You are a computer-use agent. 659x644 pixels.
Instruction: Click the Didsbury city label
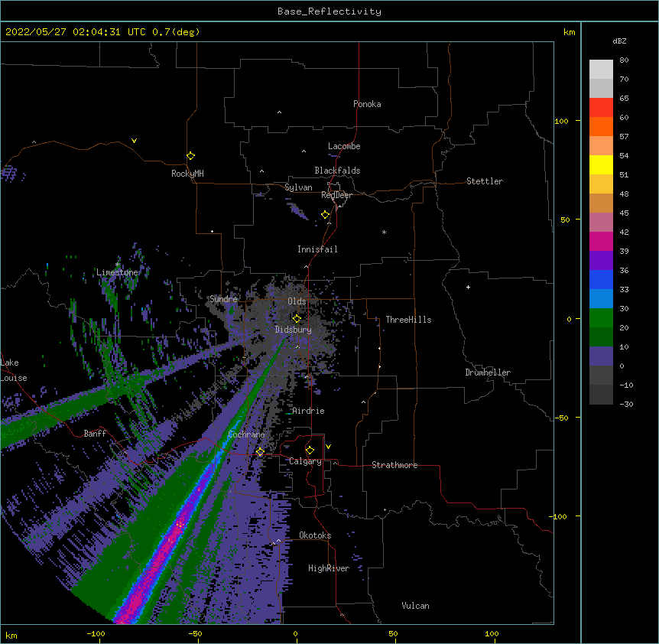point(294,330)
